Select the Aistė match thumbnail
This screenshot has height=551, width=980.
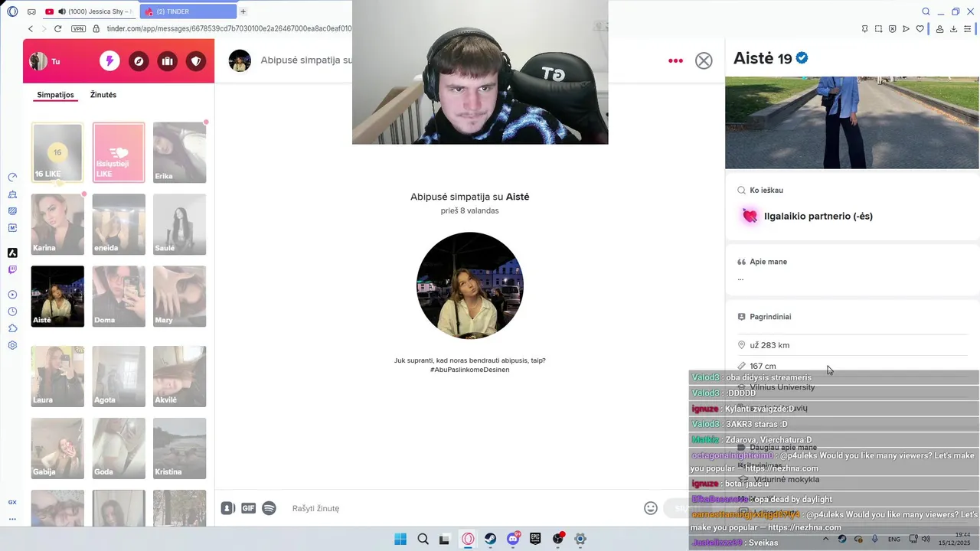(x=57, y=296)
